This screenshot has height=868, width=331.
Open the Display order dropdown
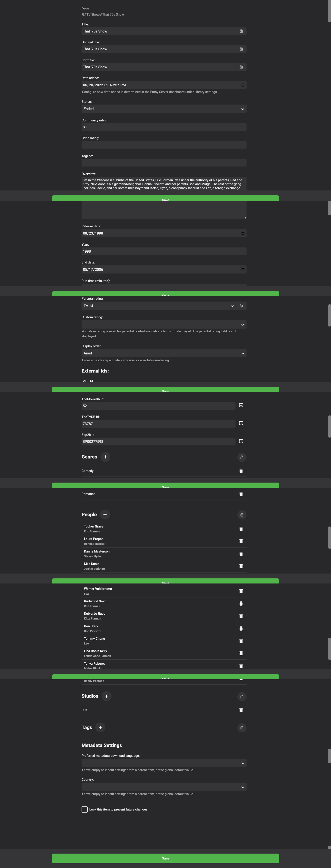tap(164, 353)
